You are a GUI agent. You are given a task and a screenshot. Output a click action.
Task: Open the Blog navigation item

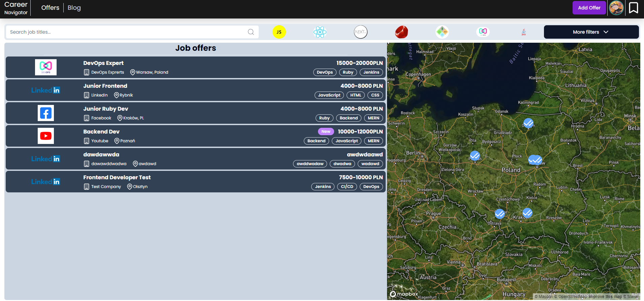click(74, 8)
